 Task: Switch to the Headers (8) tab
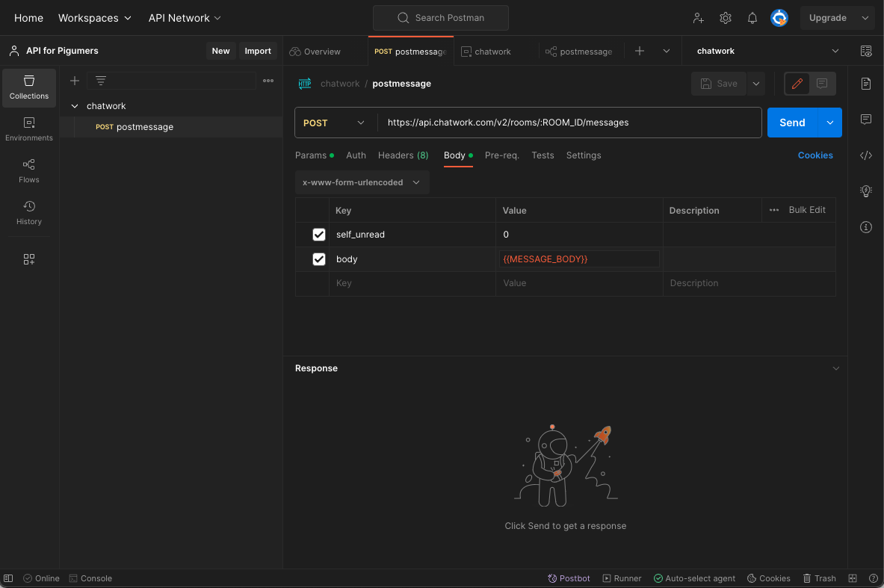(403, 155)
